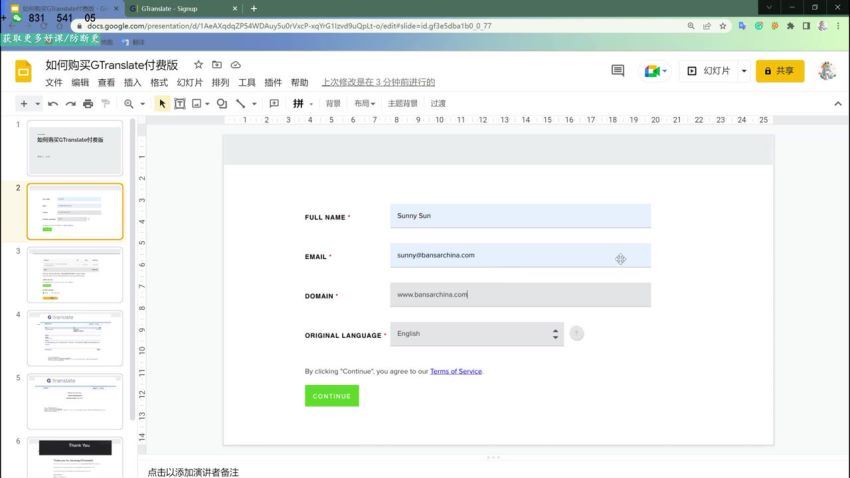This screenshot has width=850, height=478.
Task: Select slide 6 Thank You thumbnail
Action: (x=75, y=457)
